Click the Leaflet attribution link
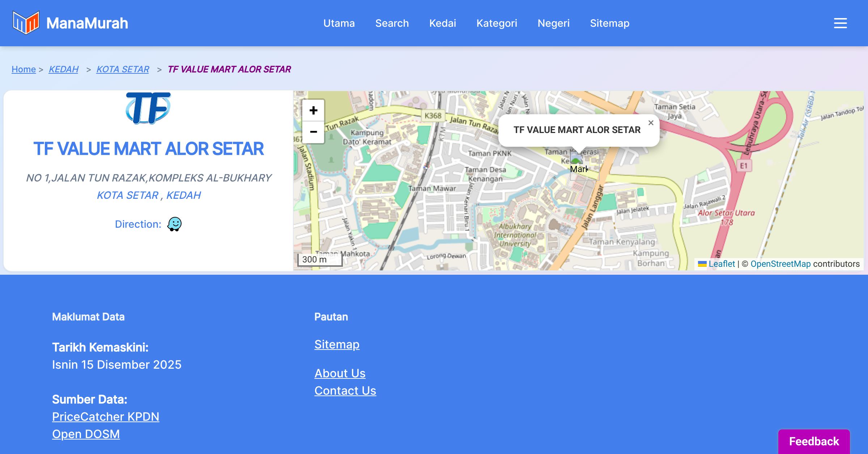 [721, 264]
